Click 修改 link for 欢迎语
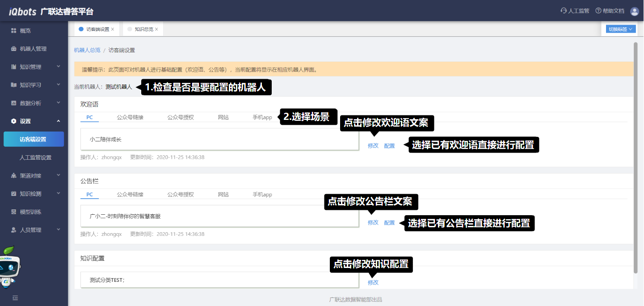This screenshot has height=306, width=644. coord(373,146)
